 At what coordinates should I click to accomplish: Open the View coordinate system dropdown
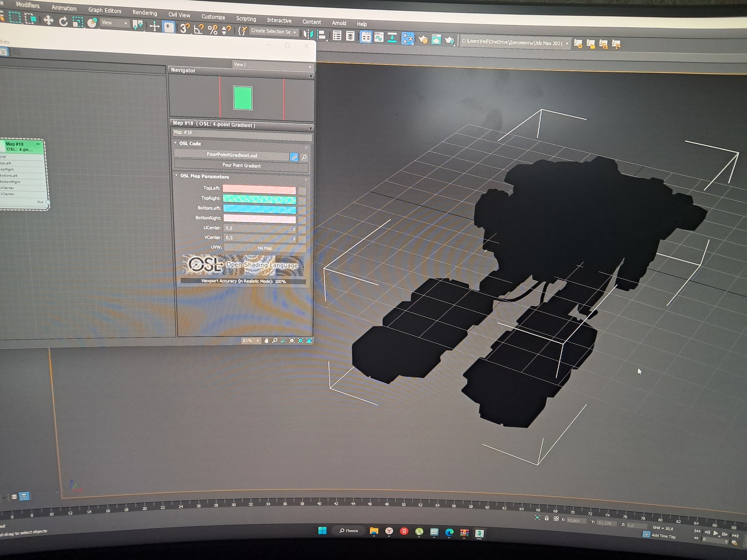115,23
